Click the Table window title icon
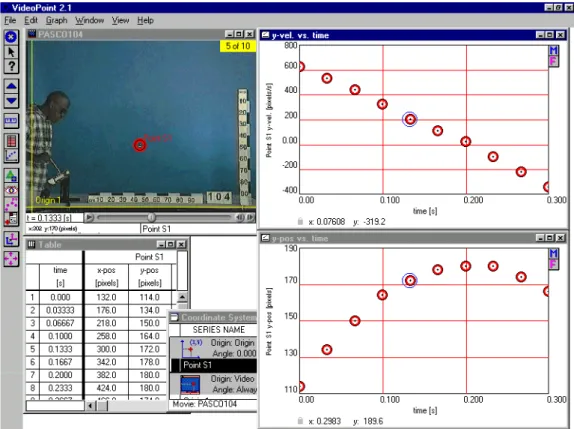Viewport: 574px width, 429px height. click(32, 244)
